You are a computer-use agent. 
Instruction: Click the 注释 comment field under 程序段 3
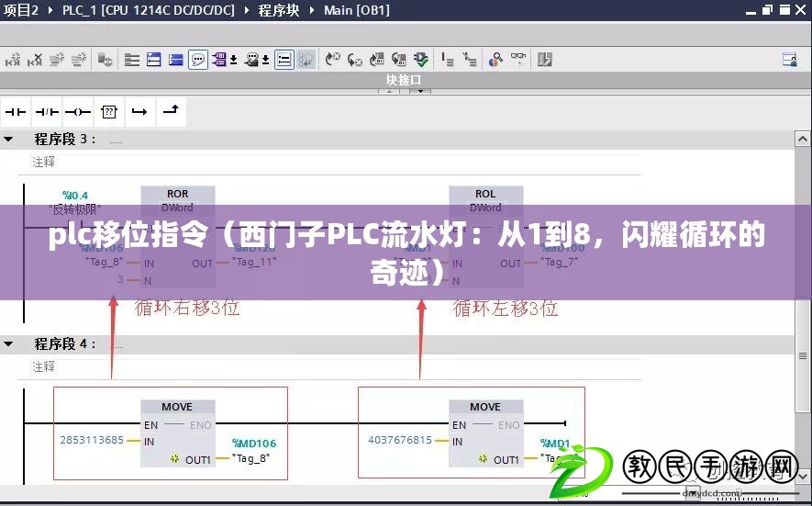(x=337, y=163)
